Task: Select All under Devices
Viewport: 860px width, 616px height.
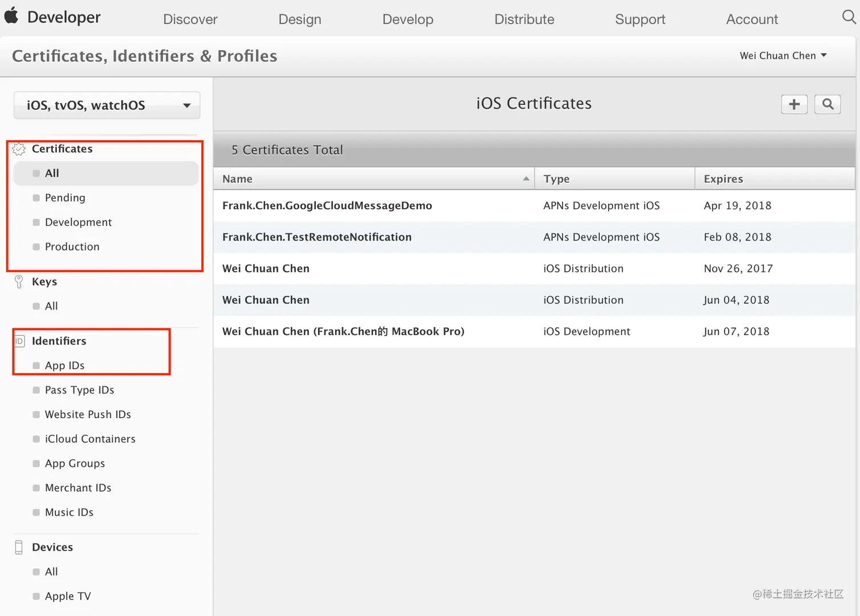Action: click(51, 572)
